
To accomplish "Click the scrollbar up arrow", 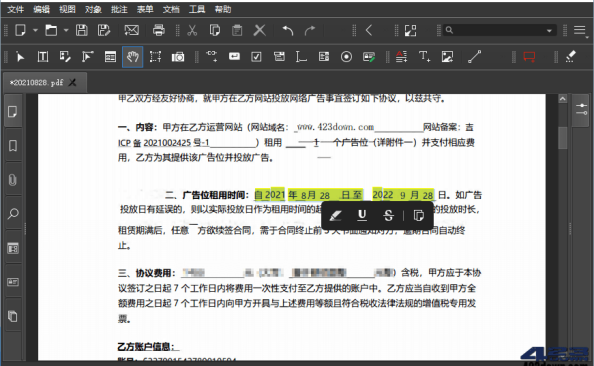I will tap(563, 99).
